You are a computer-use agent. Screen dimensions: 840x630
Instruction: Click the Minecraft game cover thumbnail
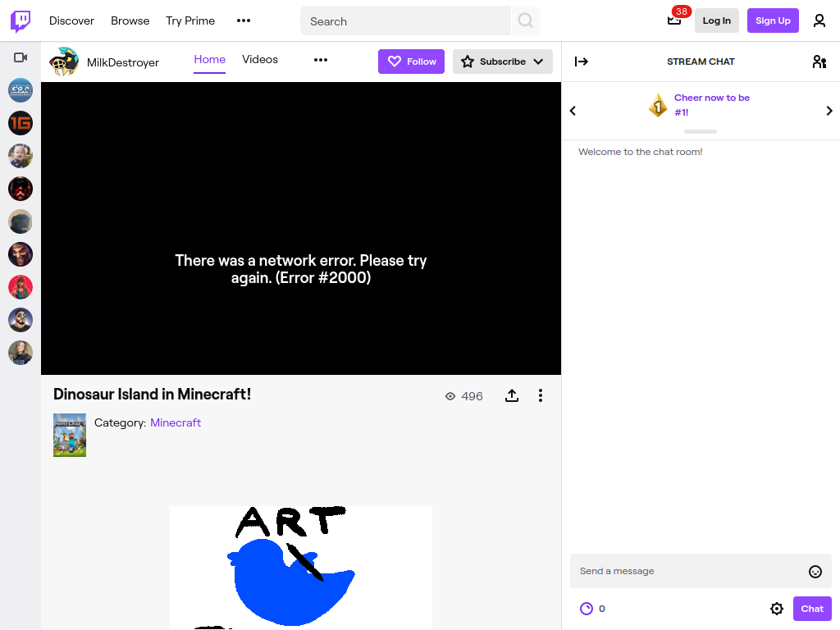[70, 435]
